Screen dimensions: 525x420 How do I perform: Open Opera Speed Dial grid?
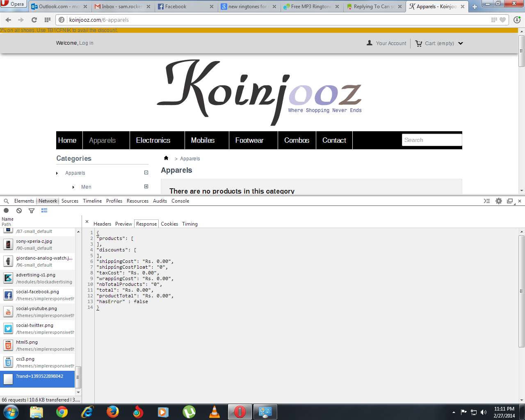coord(48,20)
